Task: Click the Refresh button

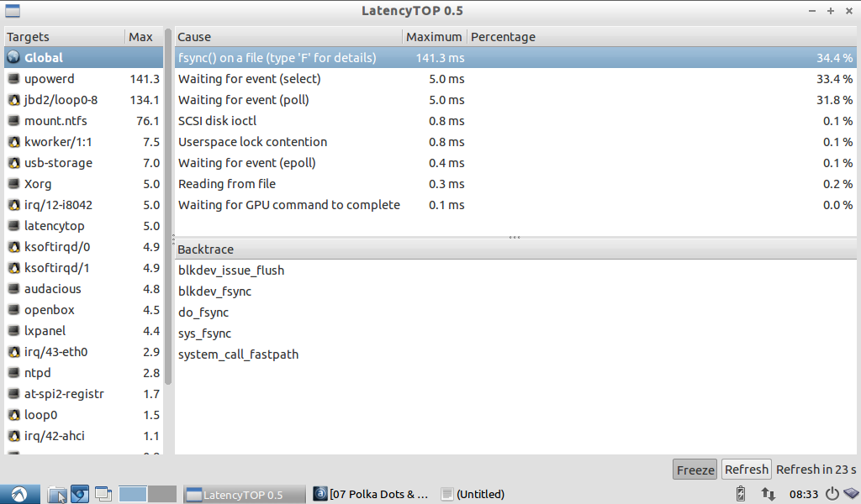Action: point(747,470)
